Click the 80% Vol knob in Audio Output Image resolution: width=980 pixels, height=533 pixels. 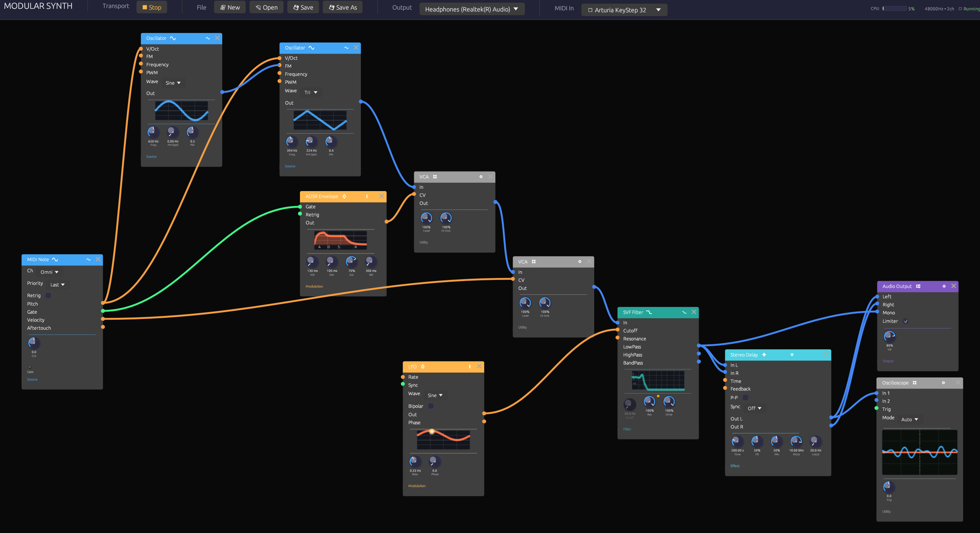click(x=889, y=337)
